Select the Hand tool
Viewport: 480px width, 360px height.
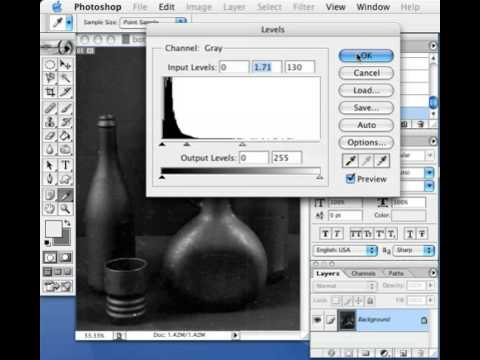click(50, 209)
